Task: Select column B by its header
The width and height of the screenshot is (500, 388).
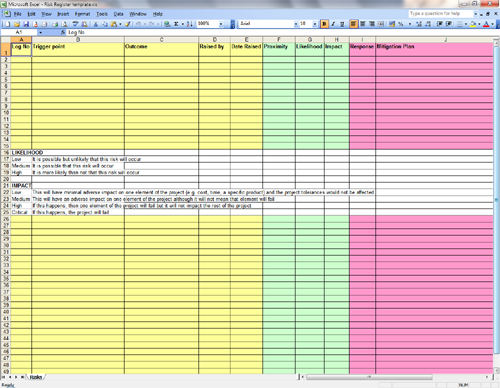Action: tap(78, 39)
